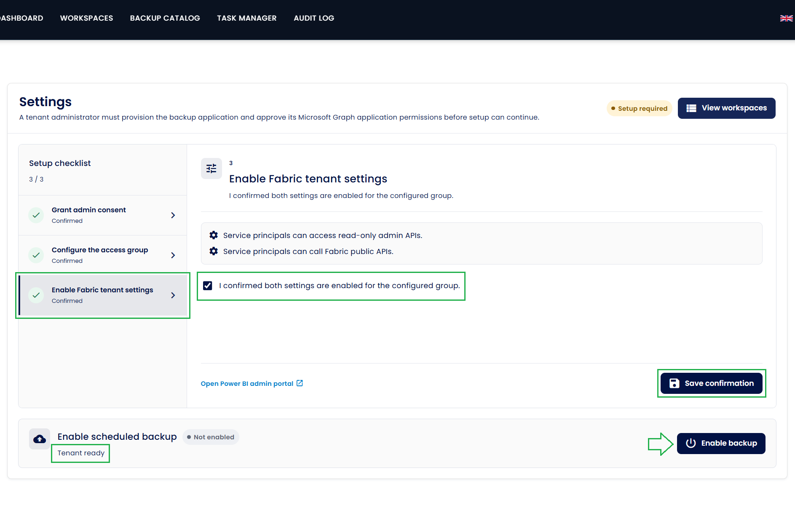
Task: Click the Tenant ready status text
Action: [81, 453]
